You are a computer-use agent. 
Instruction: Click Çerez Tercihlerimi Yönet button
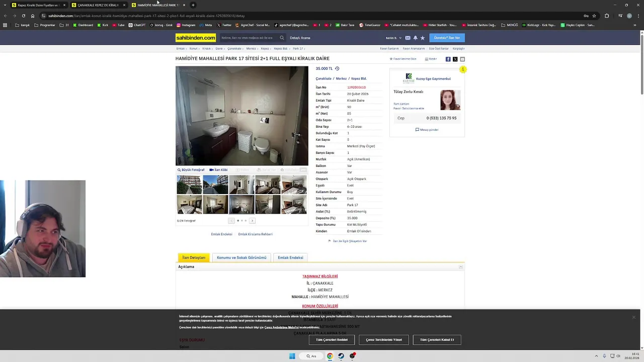pyautogui.click(x=384, y=340)
